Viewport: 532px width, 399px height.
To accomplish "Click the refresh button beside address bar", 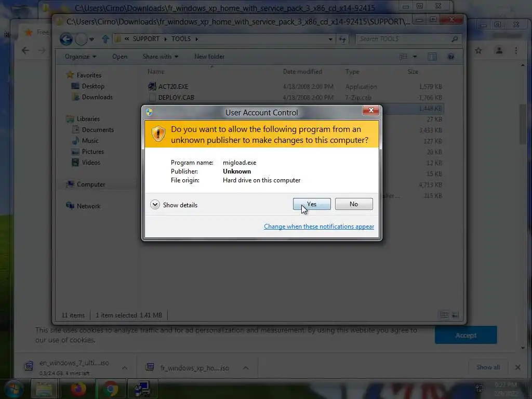I will [x=342, y=39].
